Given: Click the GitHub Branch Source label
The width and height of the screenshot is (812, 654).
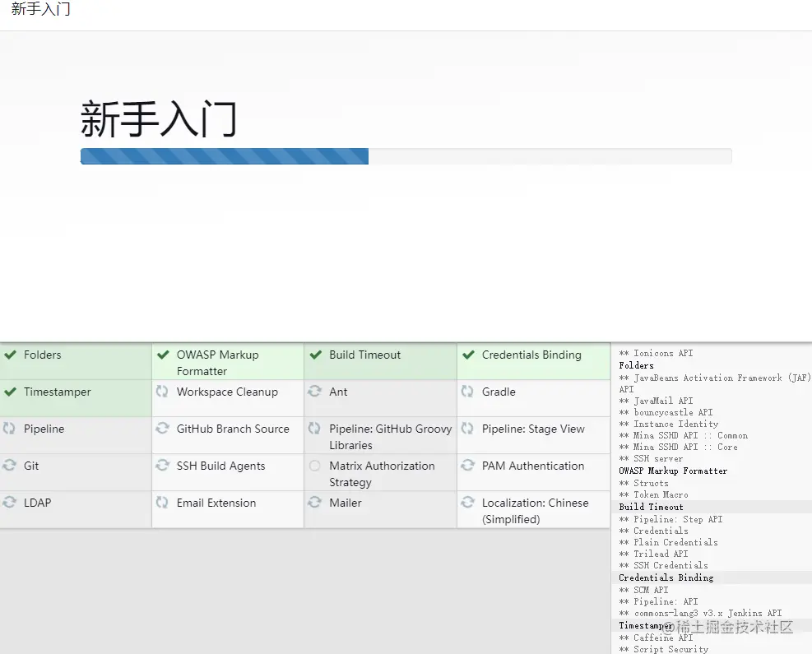Looking at the screenshot, I should [233, 429].
